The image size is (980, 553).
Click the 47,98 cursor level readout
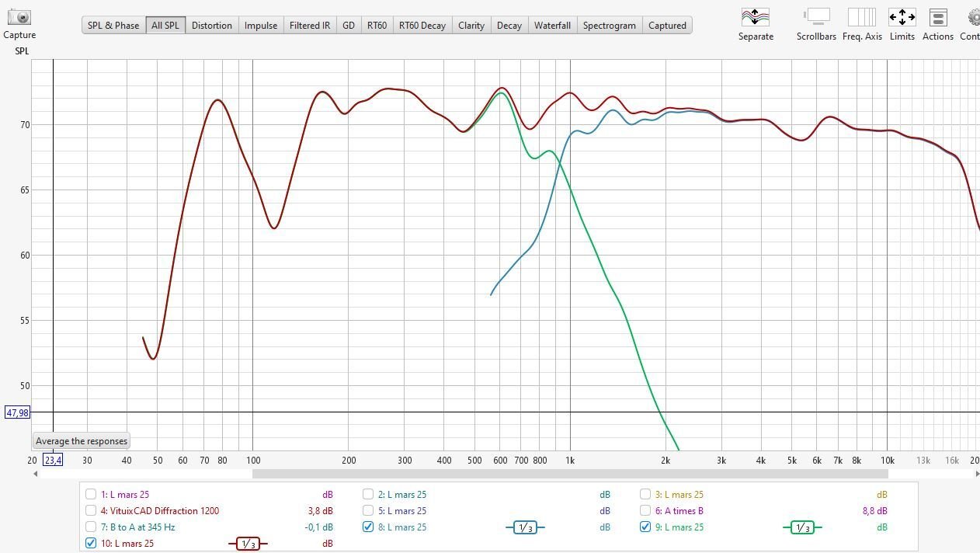pos(17,412)
